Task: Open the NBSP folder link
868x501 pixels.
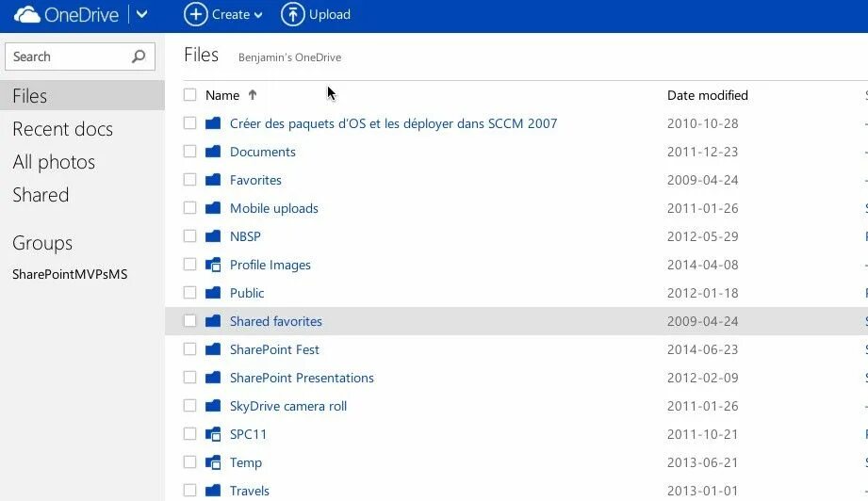Action: click(x=245, y=236)
